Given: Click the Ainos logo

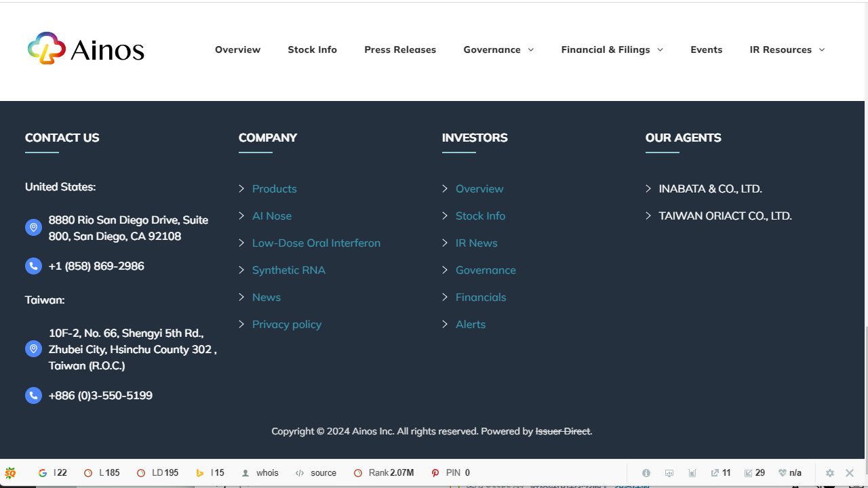Looking at the screenshot, I should pos(86,49).
